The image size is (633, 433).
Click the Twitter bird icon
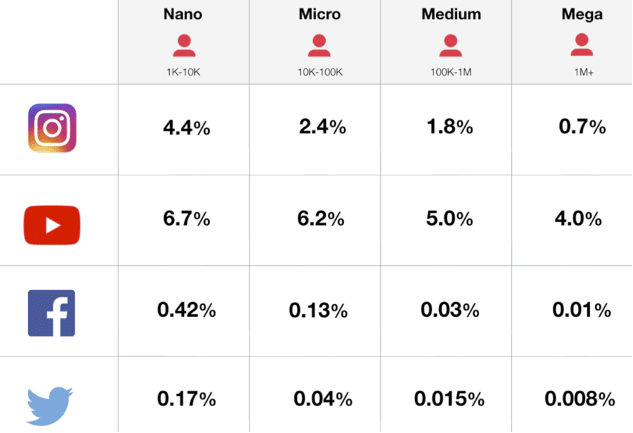[51, 404]
